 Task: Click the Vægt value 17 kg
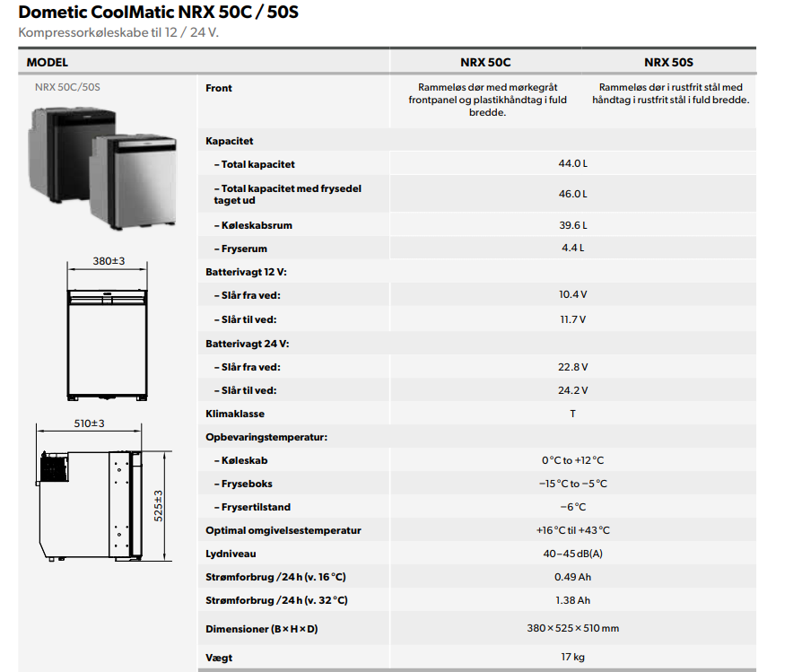[x=572, y=657]
